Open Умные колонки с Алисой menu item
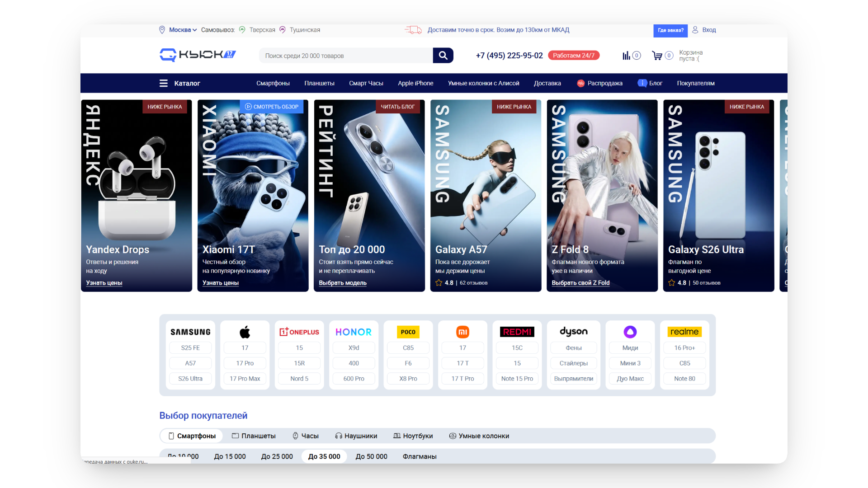This screenshot has height=488, width=868. coord(484,83)
